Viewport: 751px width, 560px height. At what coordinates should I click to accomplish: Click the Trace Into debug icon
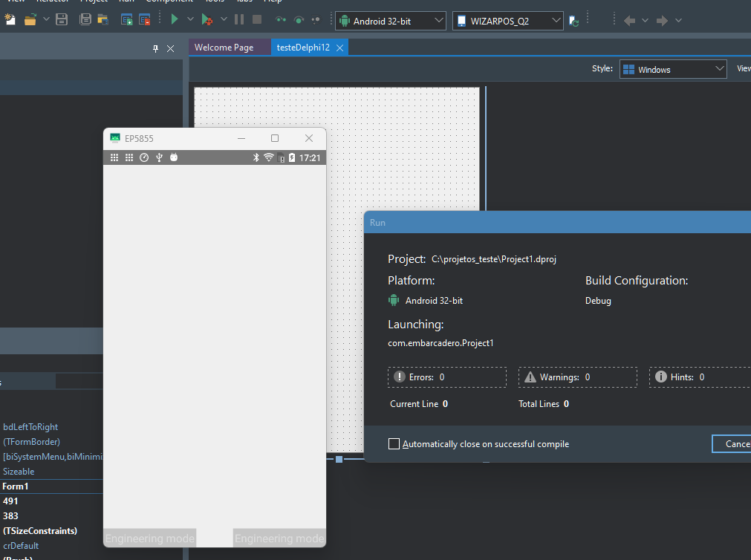click(281, 19)
